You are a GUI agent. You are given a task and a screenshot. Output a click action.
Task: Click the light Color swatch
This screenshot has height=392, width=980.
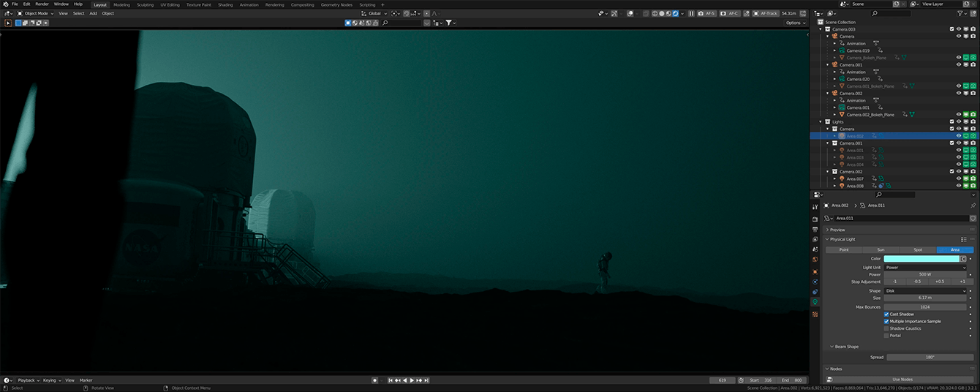tap(921, 259)
